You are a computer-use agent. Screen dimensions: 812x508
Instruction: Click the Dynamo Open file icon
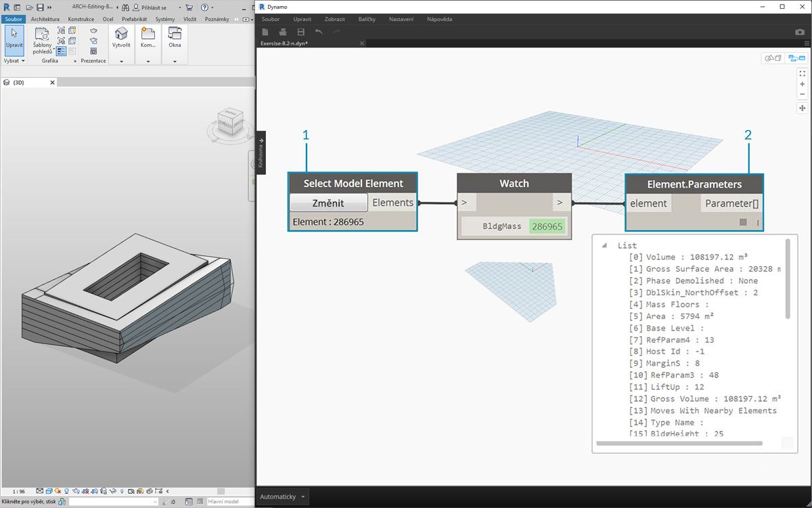(x=283, y=32)
